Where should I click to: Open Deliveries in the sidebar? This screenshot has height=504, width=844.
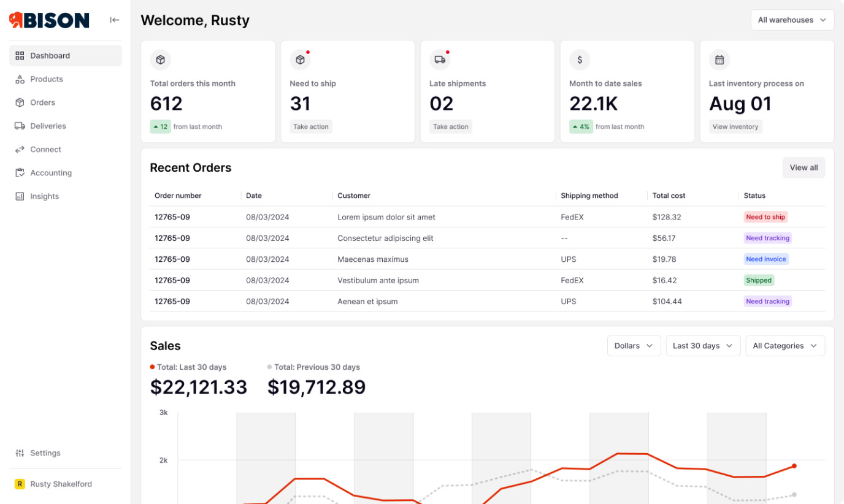point(66,126)
